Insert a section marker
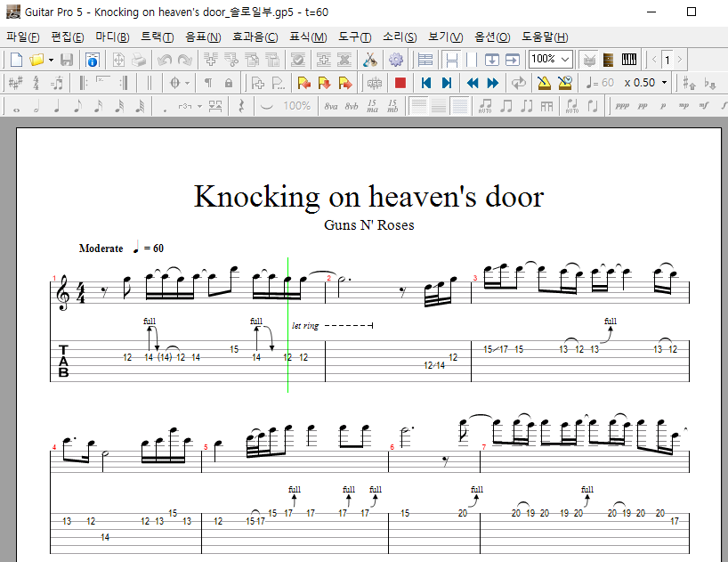Viewport: 728px width, 562px height. coord(258,83)
